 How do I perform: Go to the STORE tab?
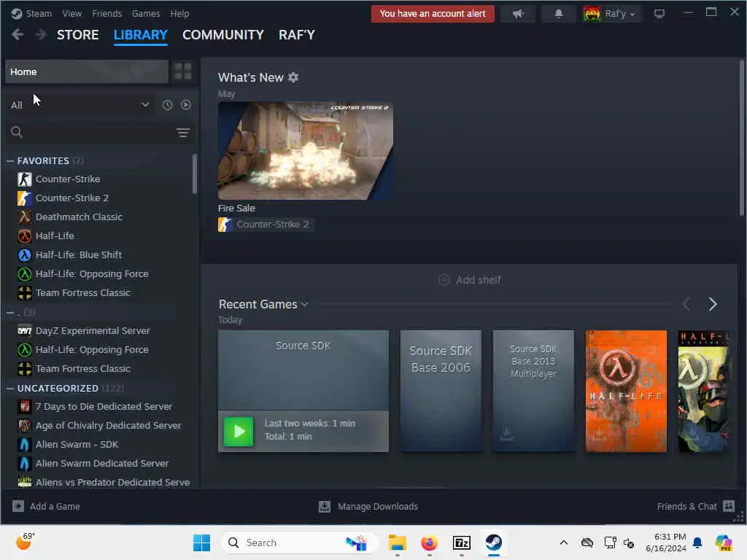click(x=77, y=35)
